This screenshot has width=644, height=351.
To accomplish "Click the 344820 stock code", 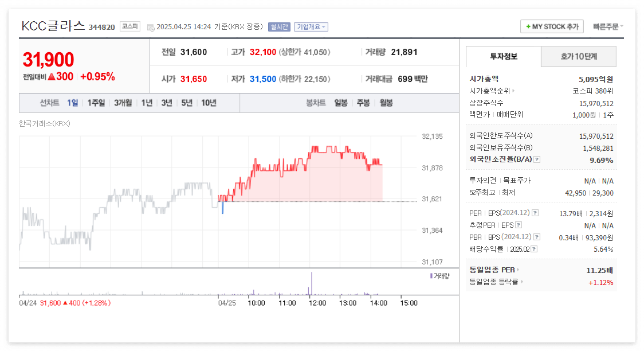I will (x=101, y=26).
